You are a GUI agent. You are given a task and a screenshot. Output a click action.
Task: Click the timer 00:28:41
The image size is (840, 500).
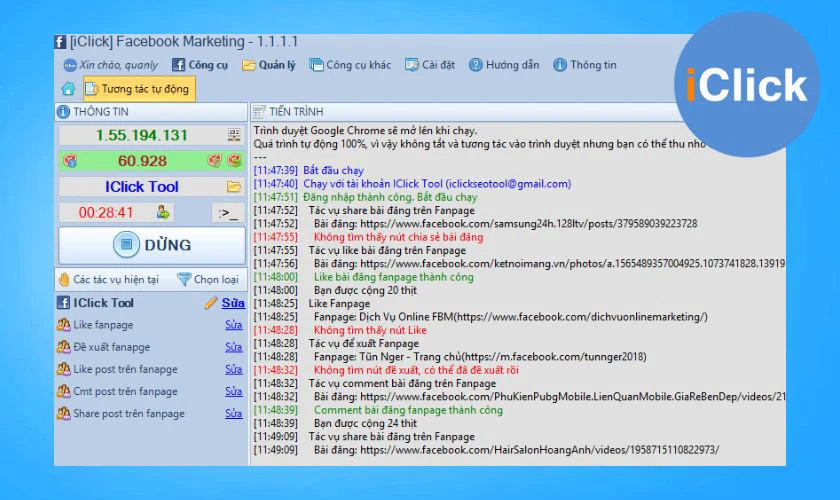pos(106,213)
